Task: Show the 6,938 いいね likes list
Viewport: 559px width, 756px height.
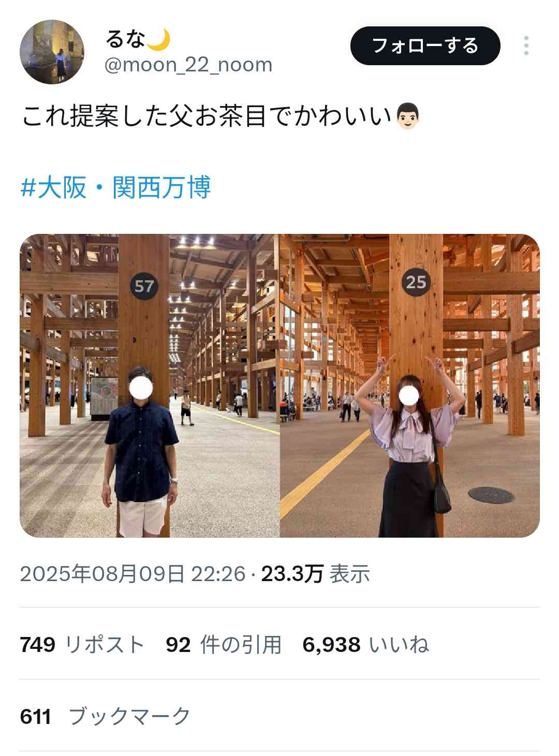Action: 366,645
